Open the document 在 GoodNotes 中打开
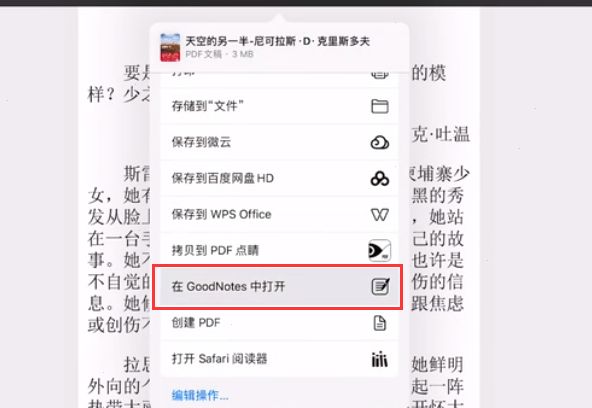Screen dimensions: 592x408 point(279,286)
